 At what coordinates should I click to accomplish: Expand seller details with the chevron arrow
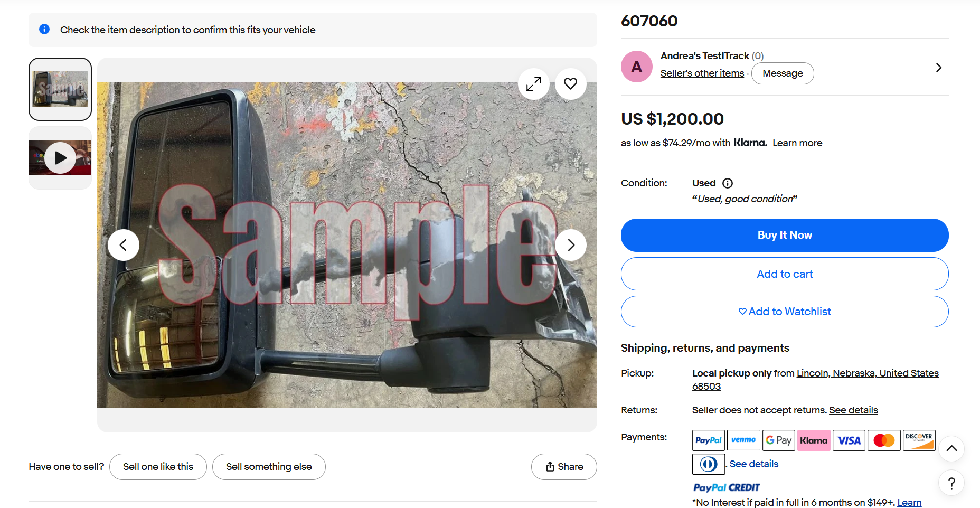pos(939,68)
